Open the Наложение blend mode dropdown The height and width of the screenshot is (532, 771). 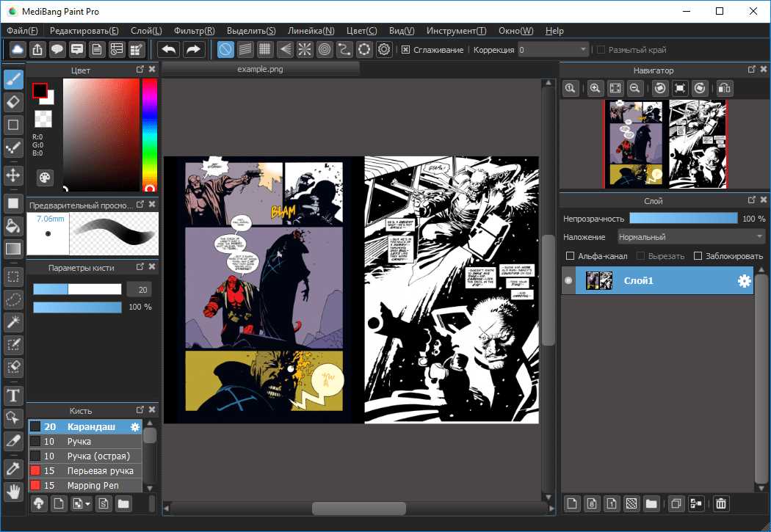tap(691, 237)
